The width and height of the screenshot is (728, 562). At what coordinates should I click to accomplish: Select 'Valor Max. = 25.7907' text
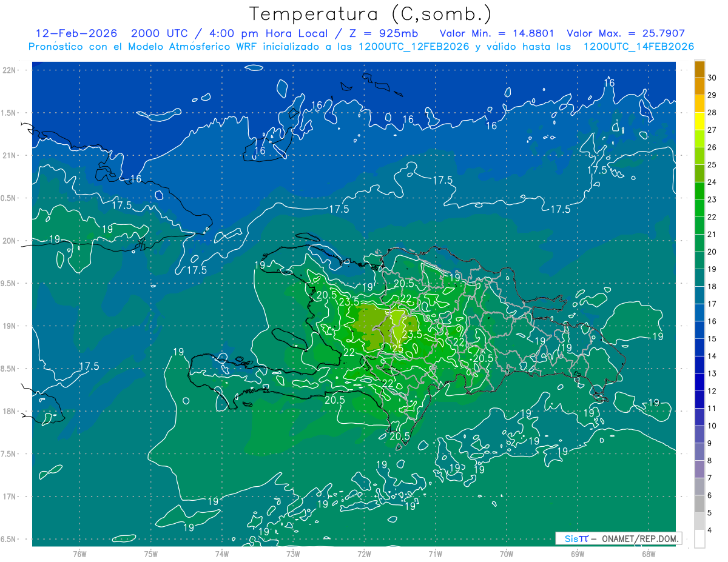point(626,33)
